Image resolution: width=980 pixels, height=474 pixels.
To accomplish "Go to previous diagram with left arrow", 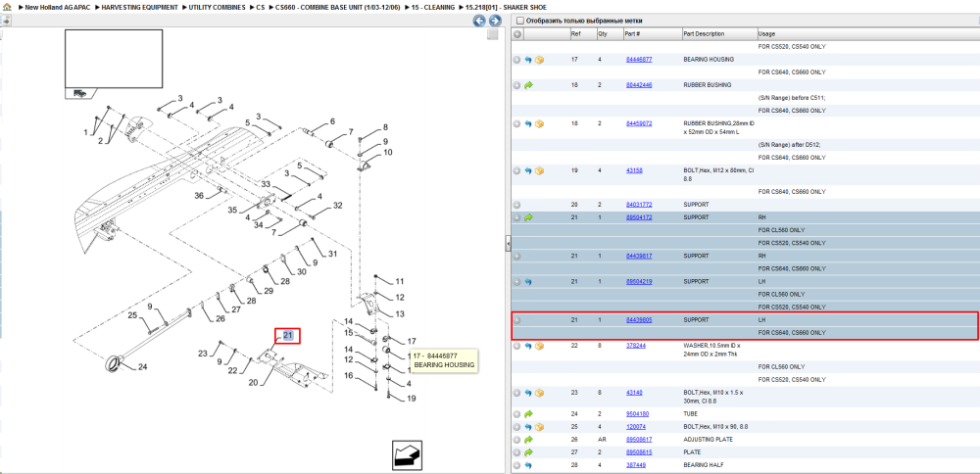I will pos(479,21).
